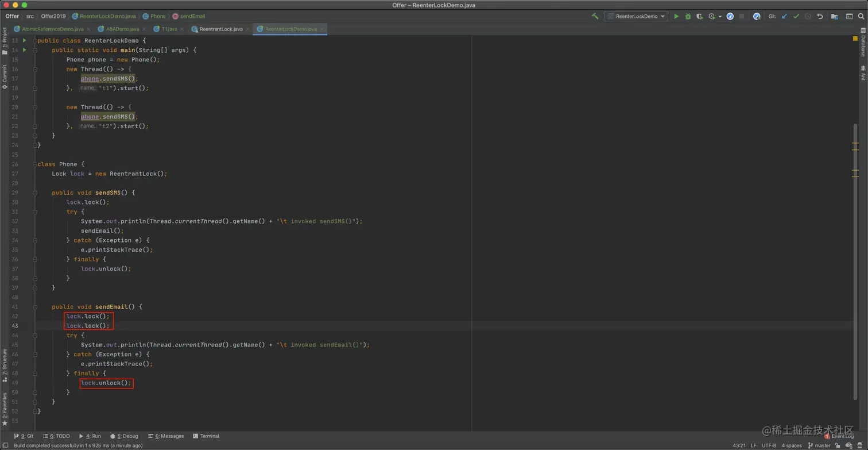The image size is (868, 450).
Task: Expand the profiler run dropdown arrow
Action: coord(720,17)
